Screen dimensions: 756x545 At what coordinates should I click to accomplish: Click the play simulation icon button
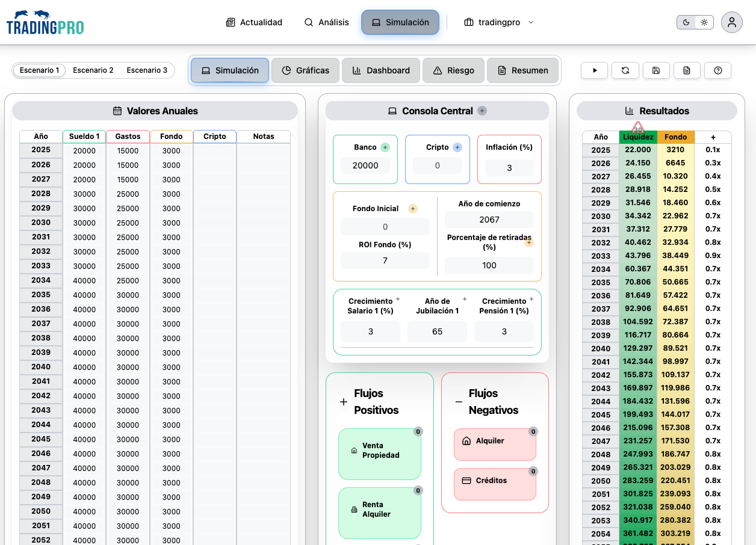(595, 70)
